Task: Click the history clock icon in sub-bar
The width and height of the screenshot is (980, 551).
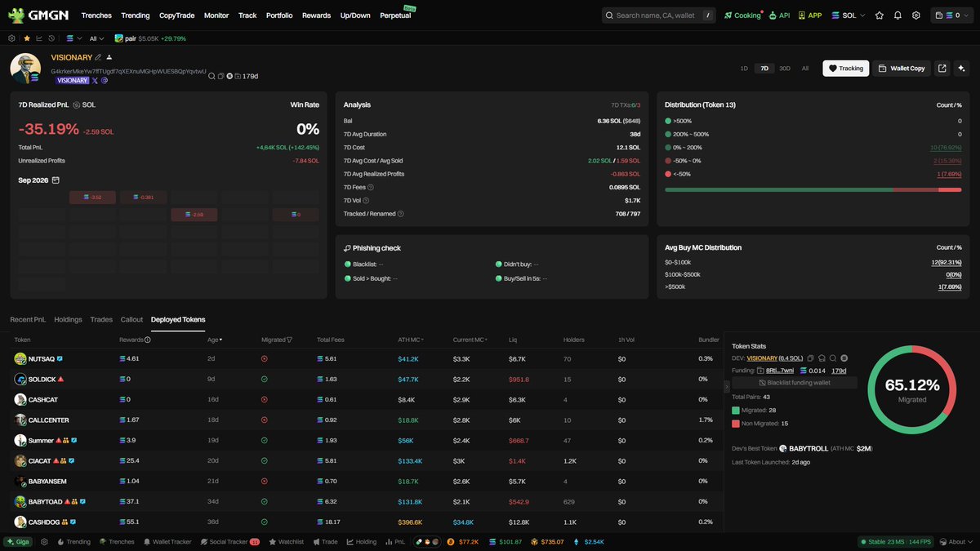Action: [x=51, y=38]
